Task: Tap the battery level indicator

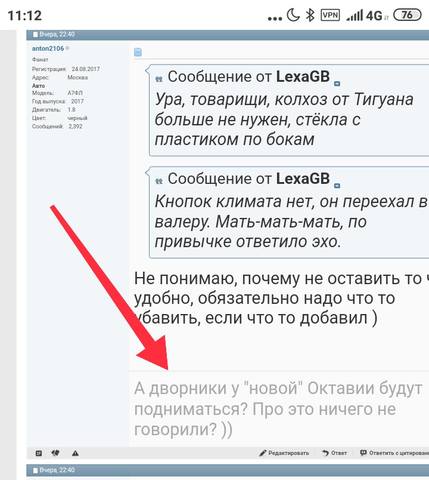Action: pyautogui.click(x=407, y=15)
